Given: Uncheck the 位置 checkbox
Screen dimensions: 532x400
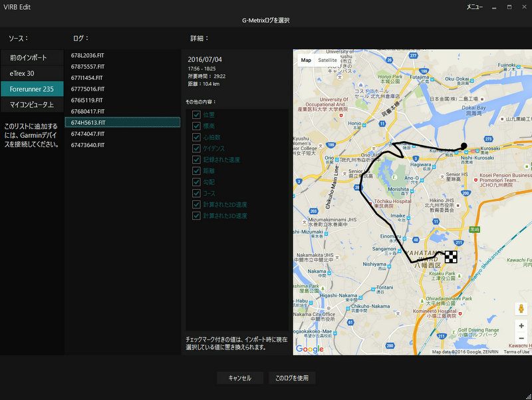Looking at the screenshot, I should [196, 114].
